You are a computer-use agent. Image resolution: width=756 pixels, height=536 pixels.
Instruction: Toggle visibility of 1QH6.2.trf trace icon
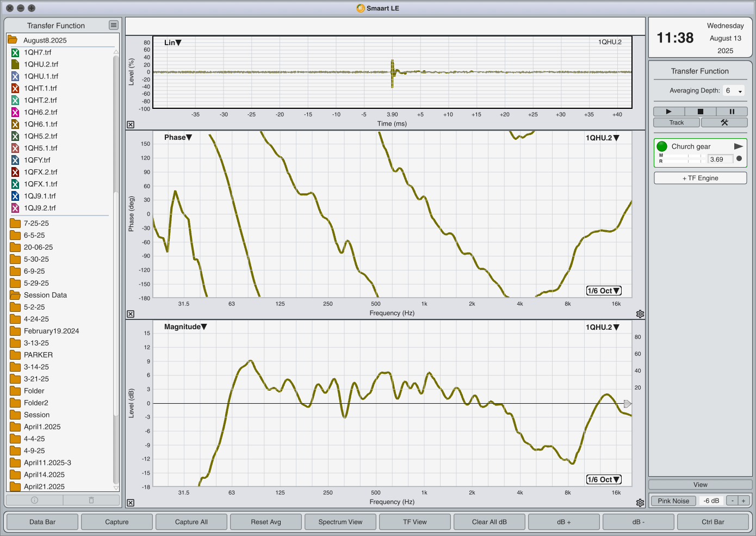[x=15, y=112]
